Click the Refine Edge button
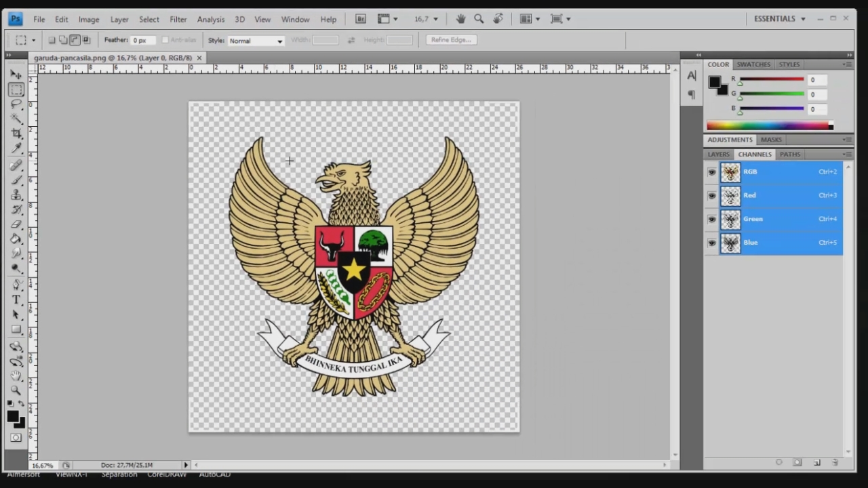This screenshot has width=868, height=488. pos(451,40)
